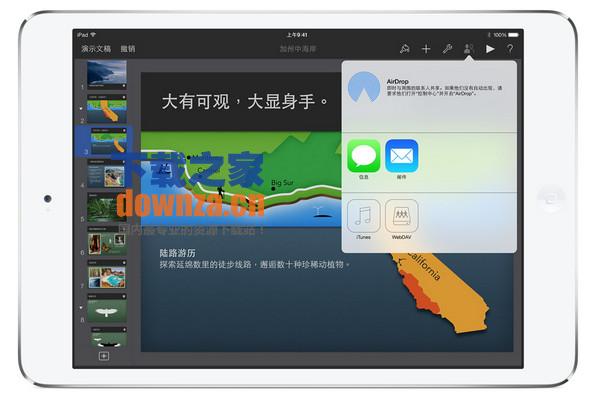Image resolution: width=600 pixels, height=401 pixels.
Task: Open the Help question mark icon
Action: 510,49
